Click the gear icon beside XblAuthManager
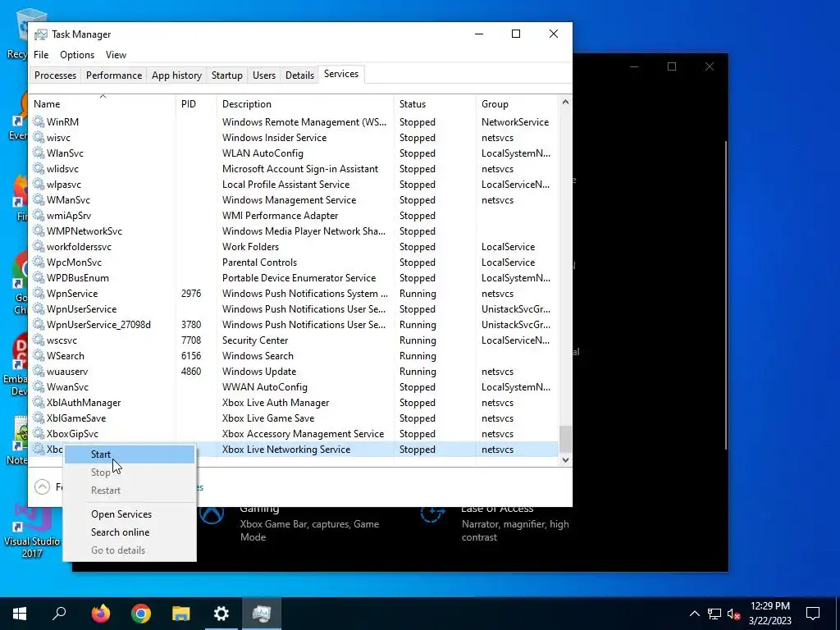Screen dimensions: 840x630 39,402
